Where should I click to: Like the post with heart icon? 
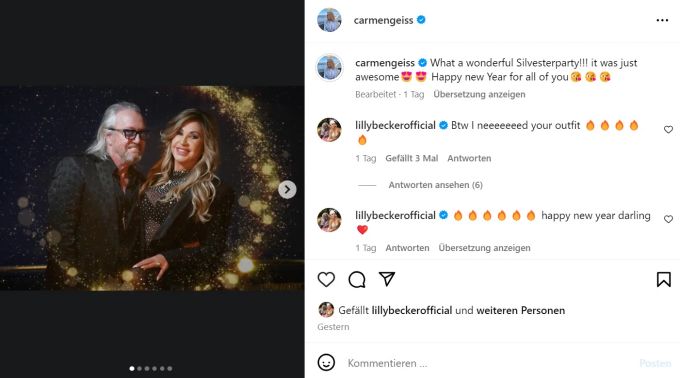(326, 280)
